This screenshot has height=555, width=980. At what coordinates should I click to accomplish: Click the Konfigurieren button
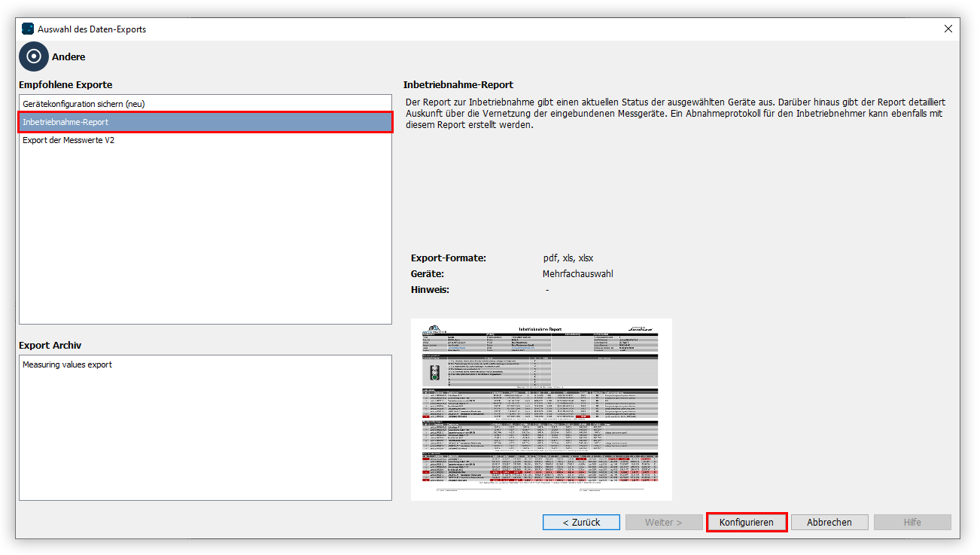(746, 522)
